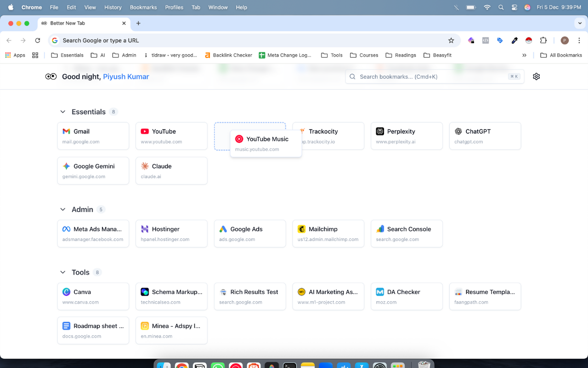Open Claude from the Essentials section

pyautogui.click(x=171, y=171)
